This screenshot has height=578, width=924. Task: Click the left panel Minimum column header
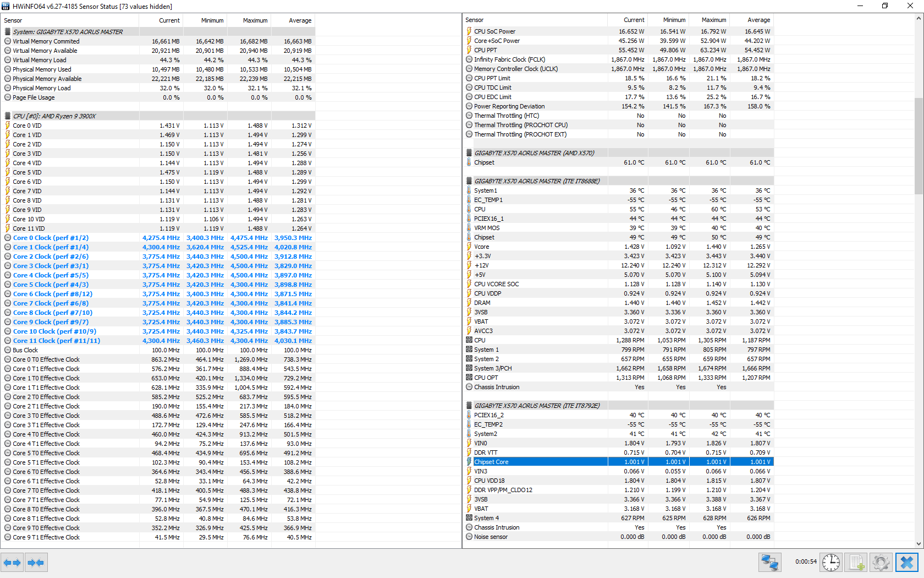coord(205,20)
